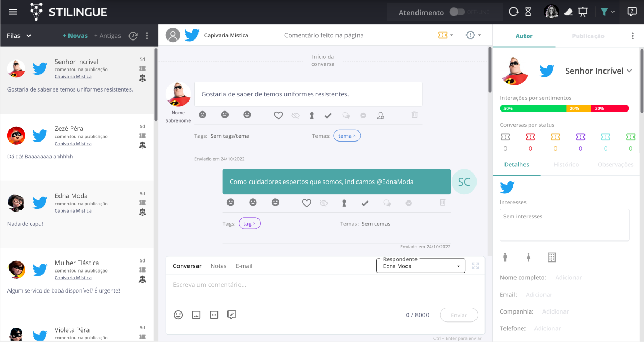Open the queue list three-dot menu
Image resolution: width=644 pixels, height=342 pixels.
(x=147, y=36)
